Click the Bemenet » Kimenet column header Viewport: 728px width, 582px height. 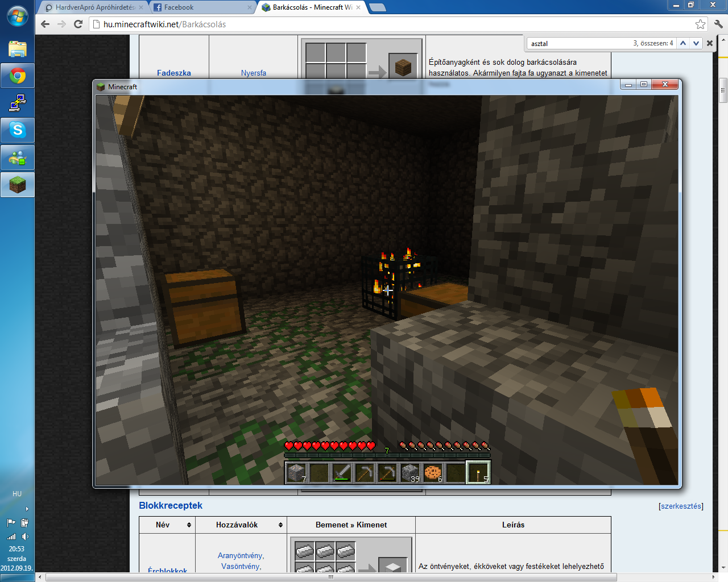coord(351,525)
